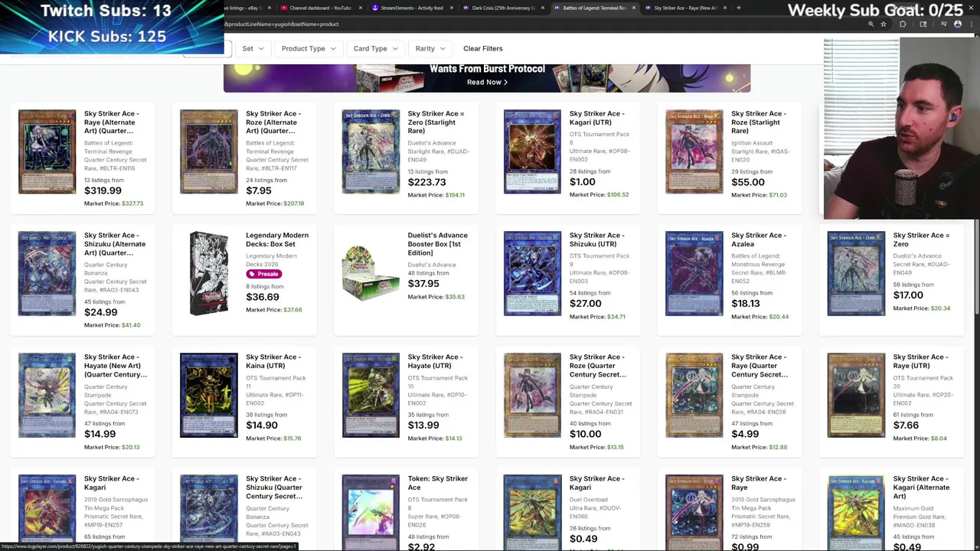Image resolution: width=980 pixels, height=551 pixels.
Task: Expand the Card Type filter dropdown
Action: pyautogui.click(x=375, y=48)
